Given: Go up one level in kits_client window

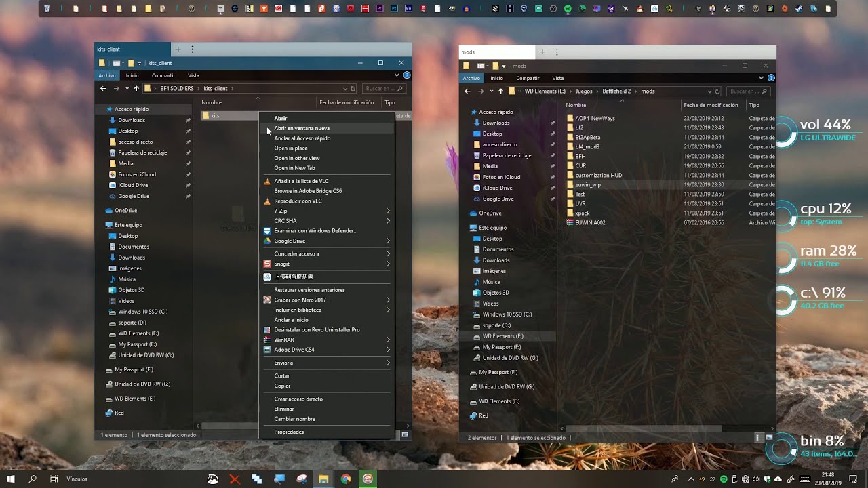Looking at the screenshot, I should click(136, 88).
